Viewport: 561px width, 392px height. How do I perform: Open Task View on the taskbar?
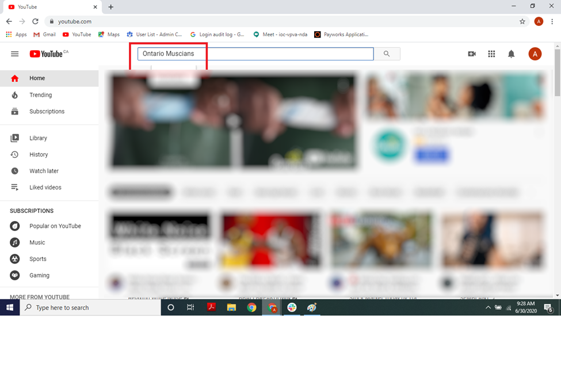[x=190, y=307]
